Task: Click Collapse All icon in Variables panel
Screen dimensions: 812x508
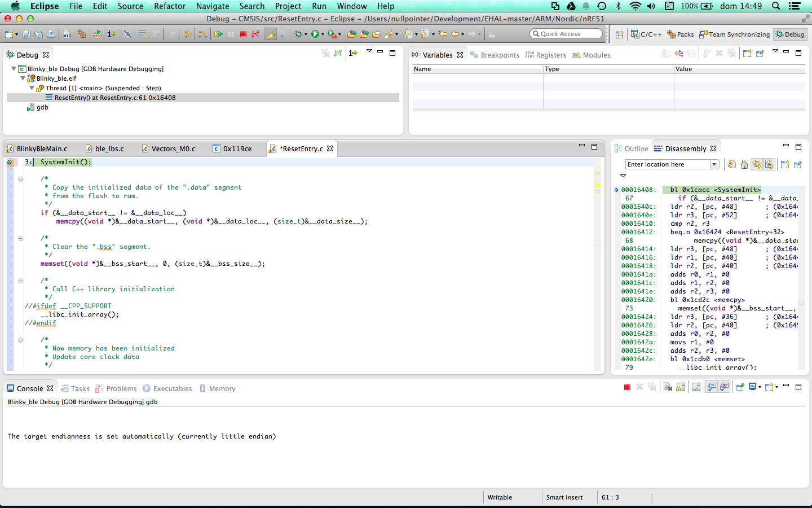Action: coord(691,54)
